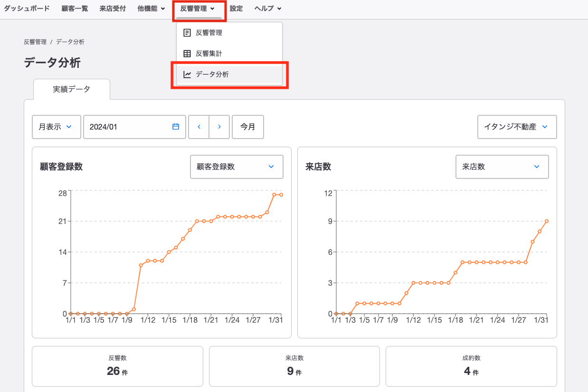Click the document icon beside 反響管理 entry

[187, 33]
